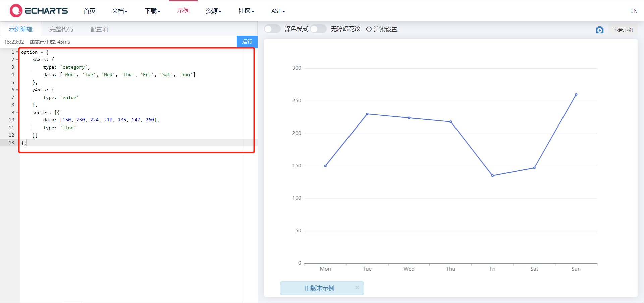Screen dimensions: 644x303
Task: Select 首页 in the top navigation
Action: (89, 11)
